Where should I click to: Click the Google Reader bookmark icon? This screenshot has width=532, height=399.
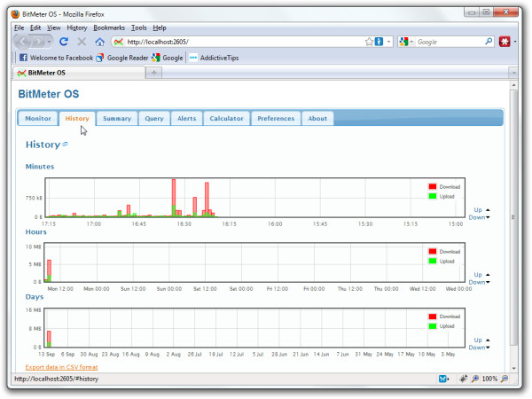click(x=99, y=58)
